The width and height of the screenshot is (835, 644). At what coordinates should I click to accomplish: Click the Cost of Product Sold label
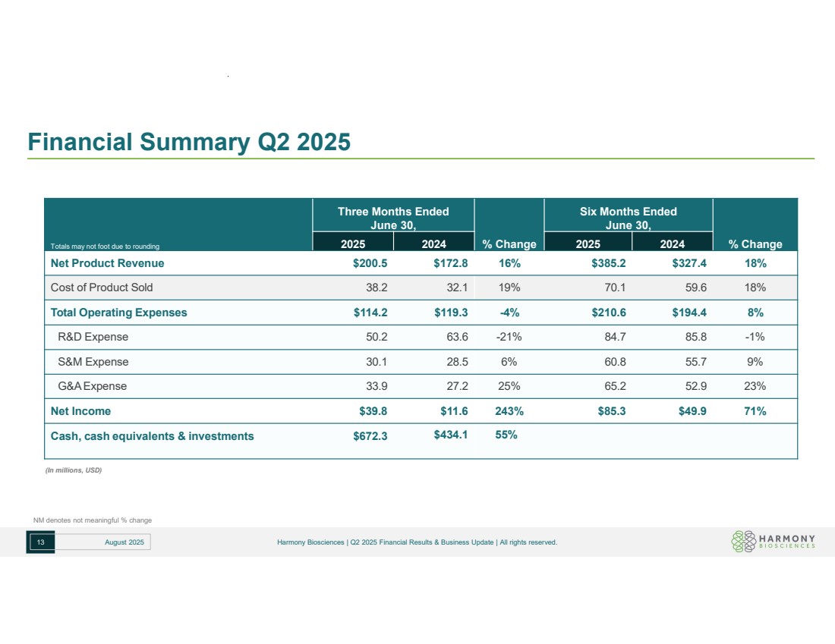(101, 287)
